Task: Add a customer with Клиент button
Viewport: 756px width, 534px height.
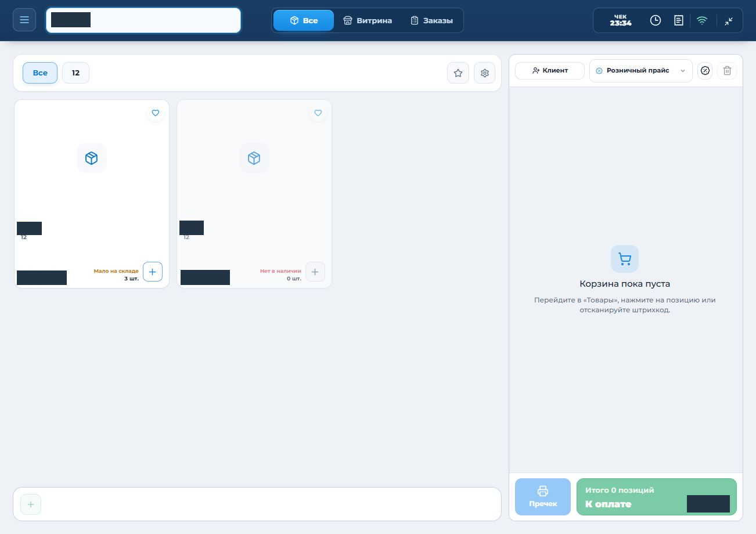Action: 550,71
